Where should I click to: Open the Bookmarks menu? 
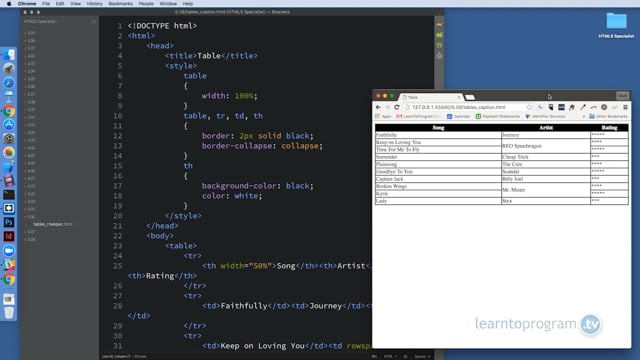tap(120, 4)
